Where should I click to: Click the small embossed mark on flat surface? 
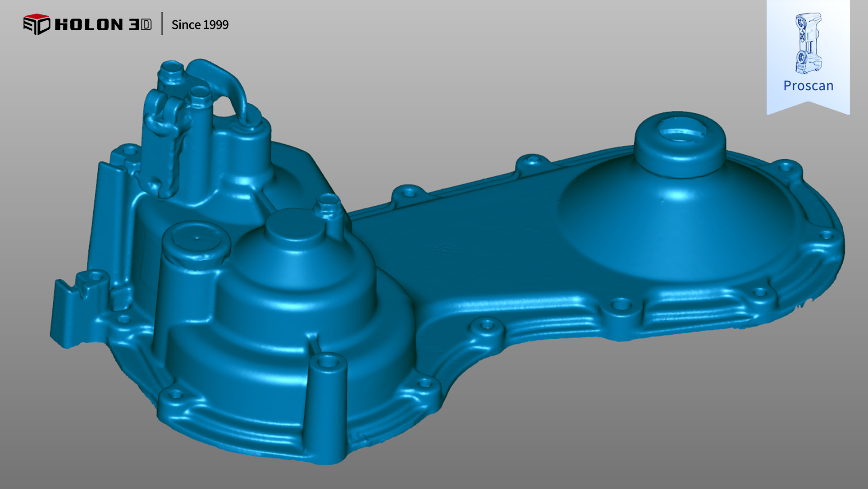coord(446,249)
